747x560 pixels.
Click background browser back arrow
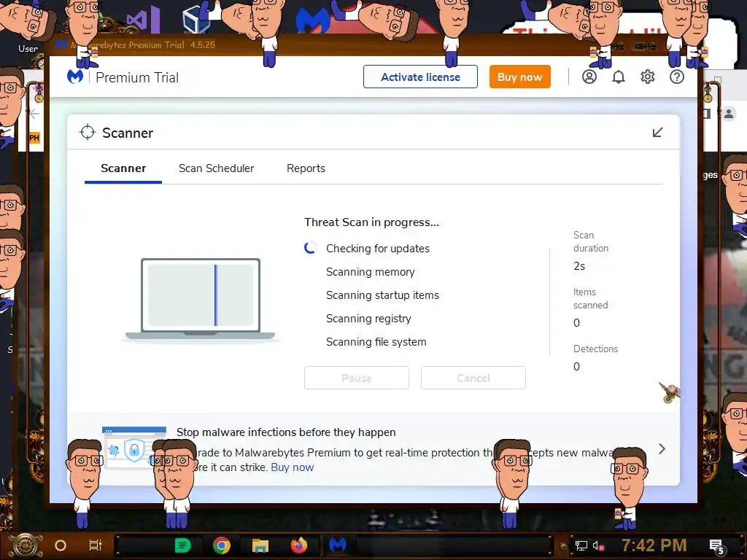pyautogui.click(x=34, y=114)
